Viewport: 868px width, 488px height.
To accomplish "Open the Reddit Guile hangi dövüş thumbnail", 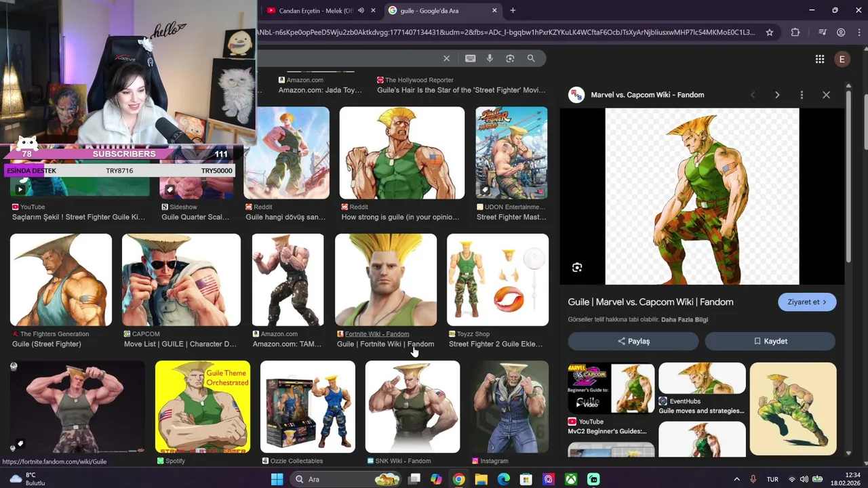I will pyautogui.click(x=287, y=153).
